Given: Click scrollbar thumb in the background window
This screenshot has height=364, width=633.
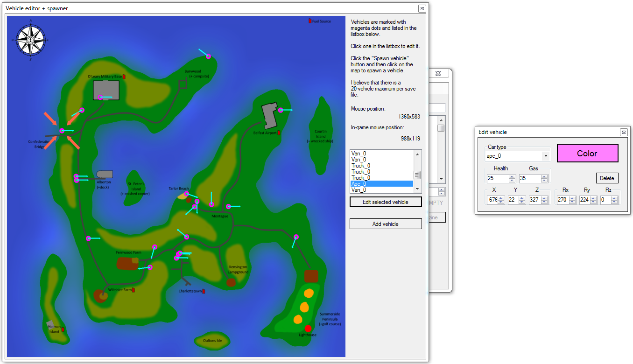Looking at the screenshot, I should pos(441,128).
